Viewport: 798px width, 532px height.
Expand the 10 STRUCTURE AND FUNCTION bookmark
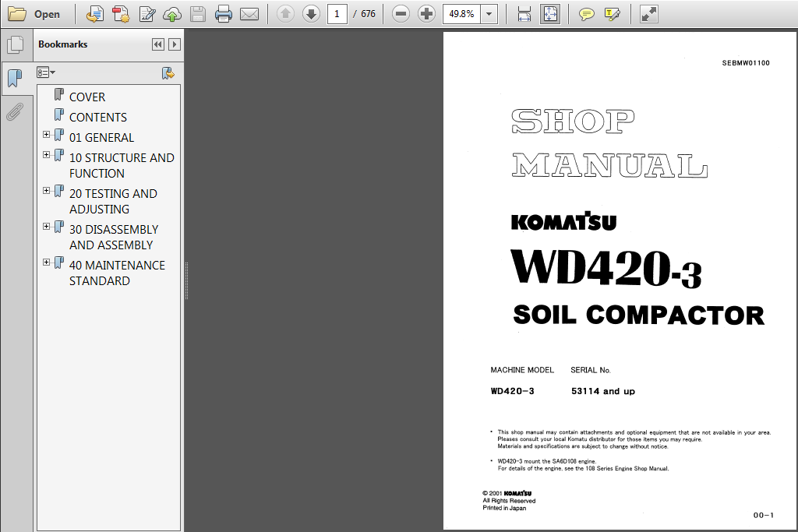[x=46, y=155]
